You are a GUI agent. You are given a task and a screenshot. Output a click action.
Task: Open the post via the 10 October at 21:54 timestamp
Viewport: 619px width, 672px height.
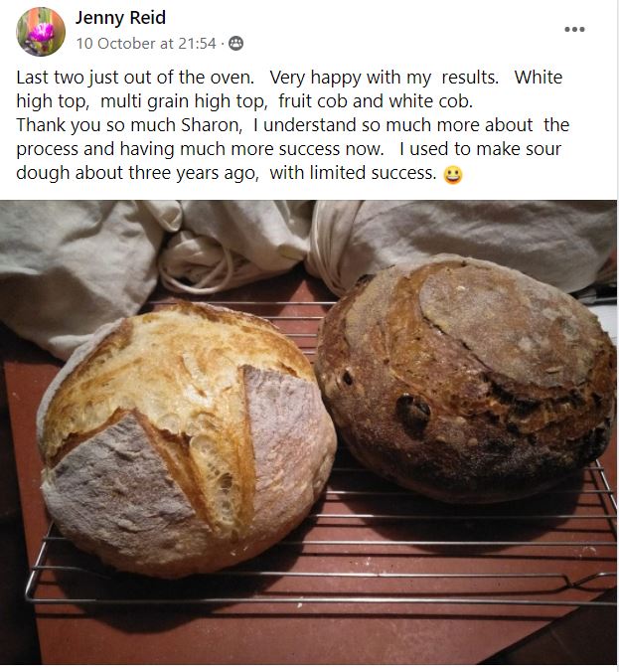click(146, 44)
